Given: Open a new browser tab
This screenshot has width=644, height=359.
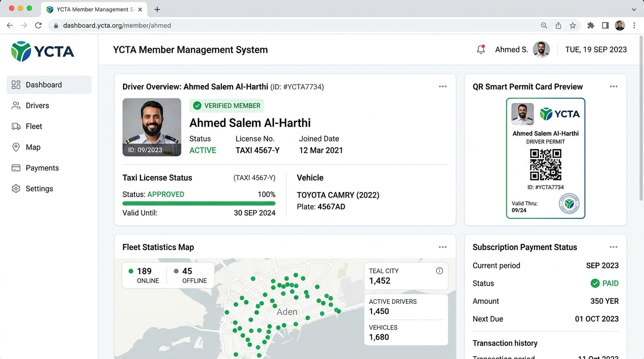Looking at the screenshot, I should point(157,9).
